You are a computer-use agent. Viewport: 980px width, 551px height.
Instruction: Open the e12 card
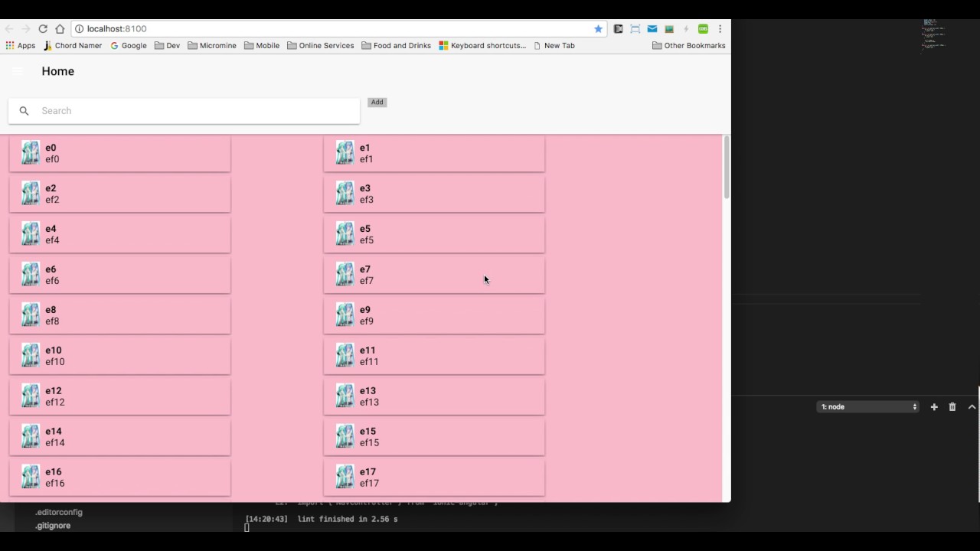pyautogui.click(x=119, y=396)
